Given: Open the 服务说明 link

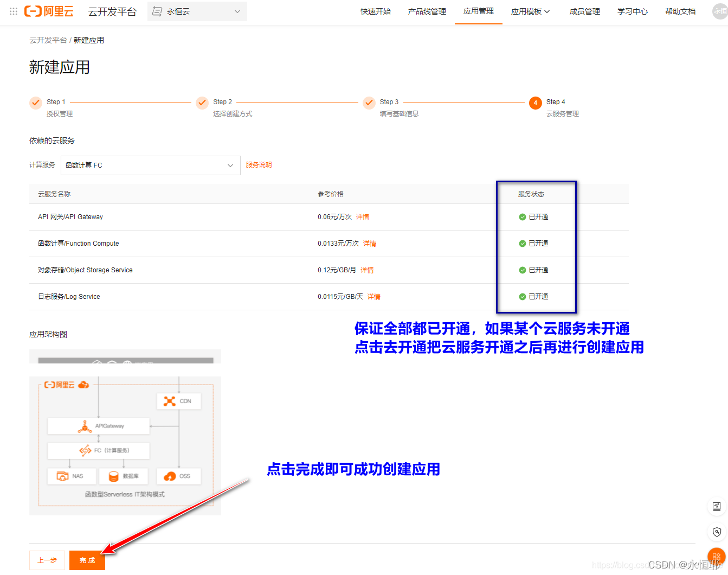Looking at the screenshot, I should pos(259,165).
